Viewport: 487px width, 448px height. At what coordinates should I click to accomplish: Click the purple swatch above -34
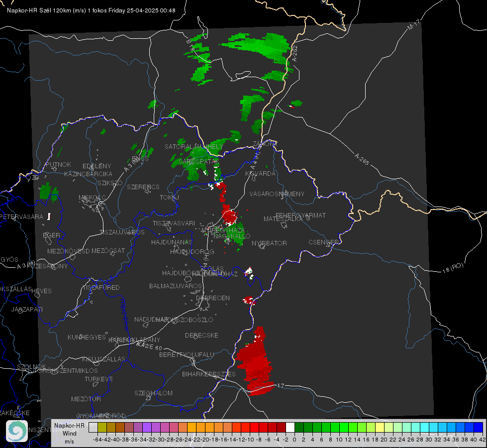(147, 427)
